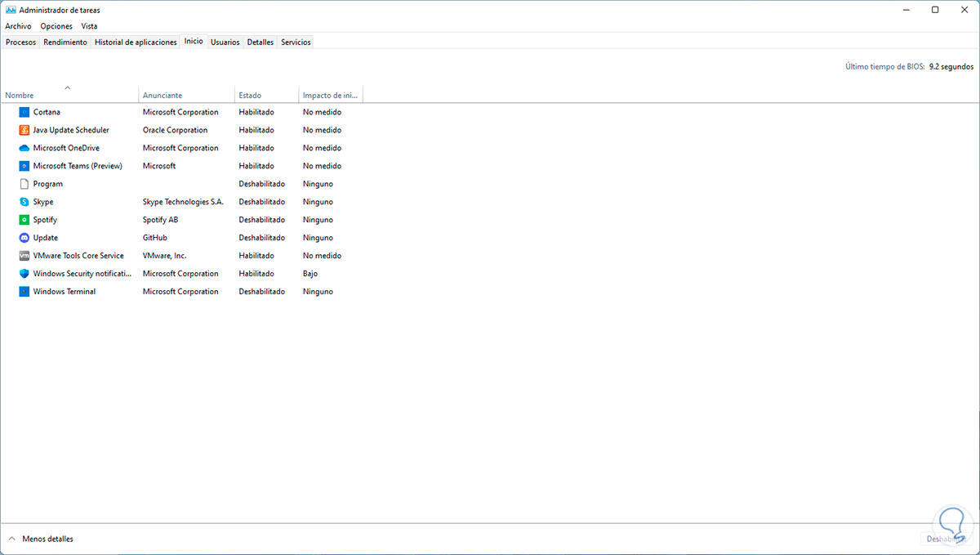The height and width of the screenshot is (555, 980).
Task: Sort by the Anunciante column header
Action: point(187,95)
